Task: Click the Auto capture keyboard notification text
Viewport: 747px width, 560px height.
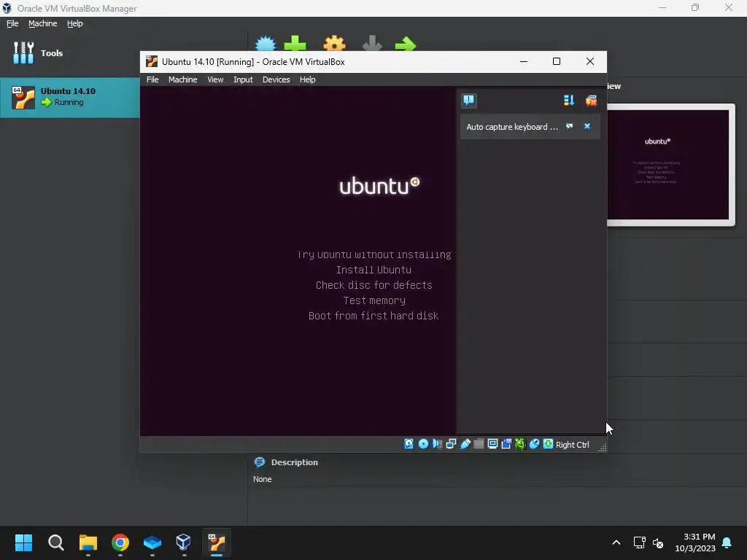Action: pyautogui.click(x=511, y=127)
